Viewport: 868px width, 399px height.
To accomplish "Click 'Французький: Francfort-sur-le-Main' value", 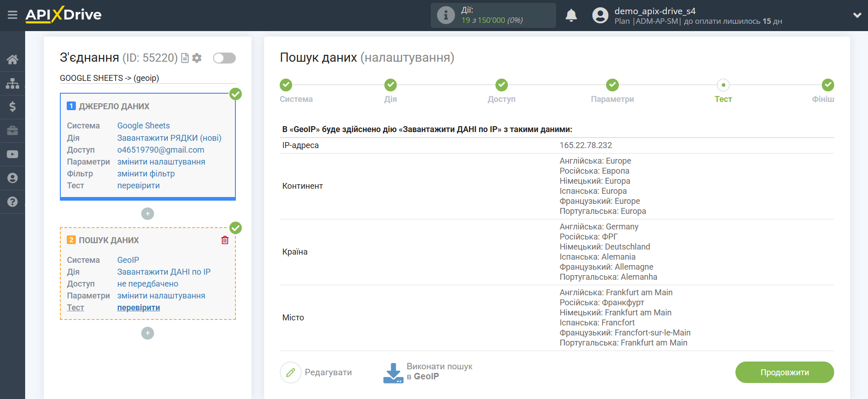I will [x=625, y=333].
